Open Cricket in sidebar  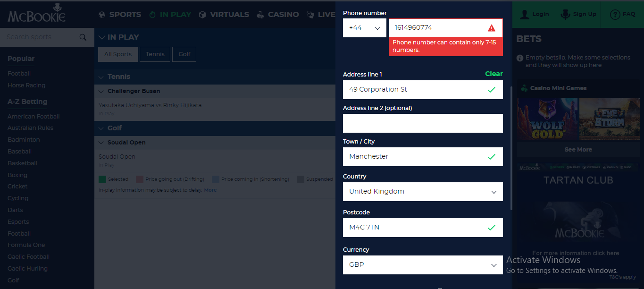pyautogui.click(x=17, y=187)
